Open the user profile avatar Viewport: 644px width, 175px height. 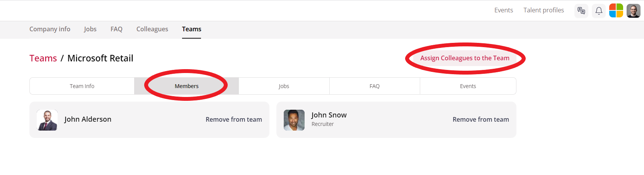[x=634, y=10]
